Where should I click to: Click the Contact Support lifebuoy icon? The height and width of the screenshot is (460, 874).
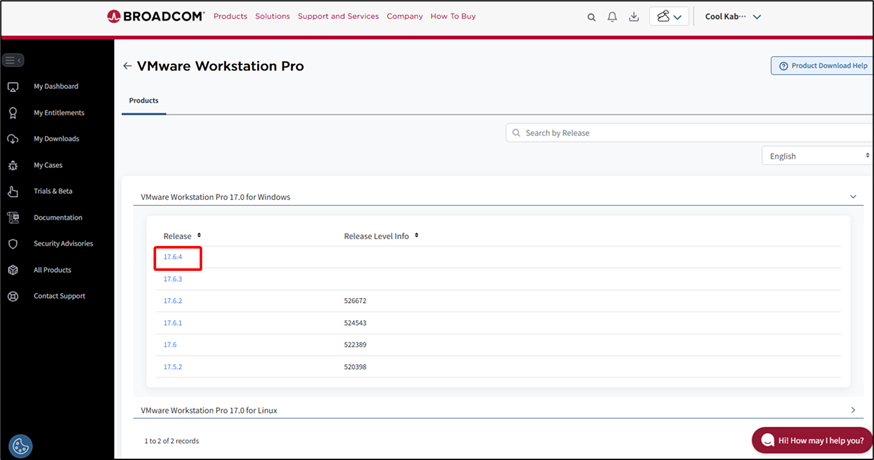click(x=13, y=296)
